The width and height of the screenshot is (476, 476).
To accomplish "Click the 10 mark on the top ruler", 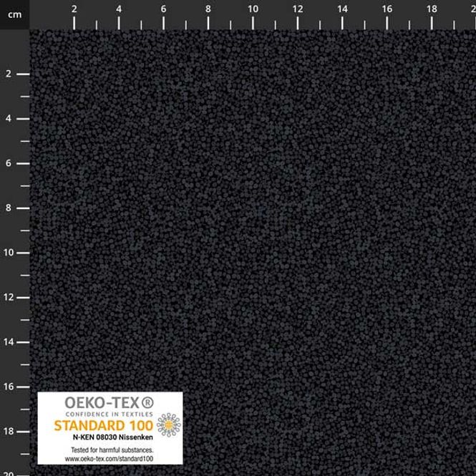I will [x=253, y=9].
